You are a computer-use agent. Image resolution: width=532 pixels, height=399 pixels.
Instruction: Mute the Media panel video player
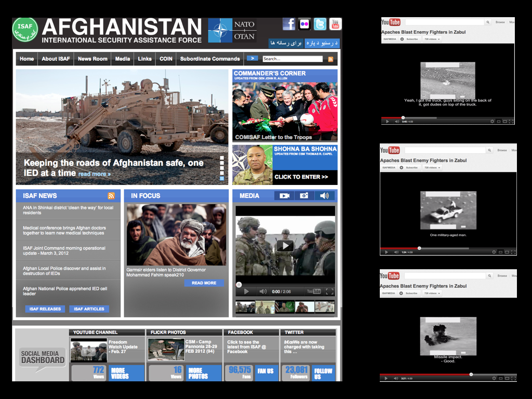[x=263, y=291]
